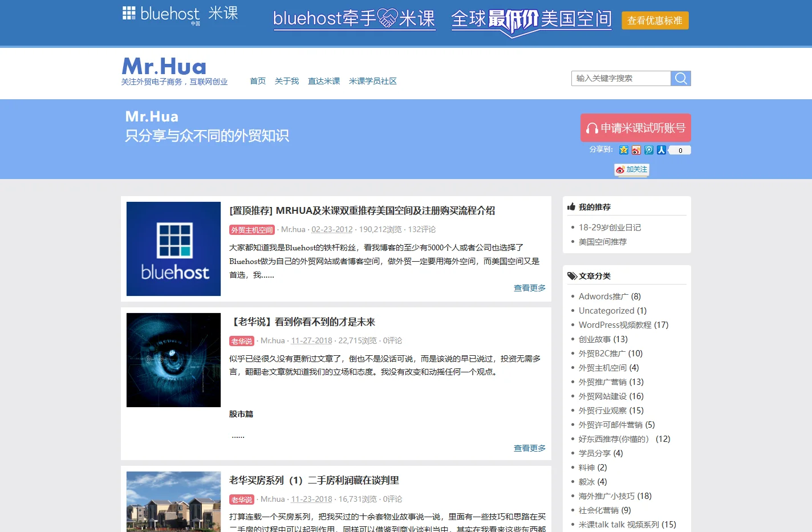Open the blue eye article thumbnail
This screenshot has height=532, width=812.
tap(173, 360)
